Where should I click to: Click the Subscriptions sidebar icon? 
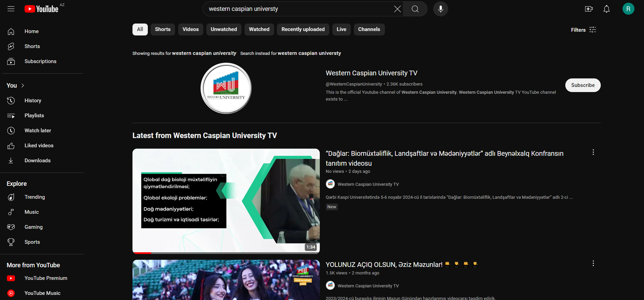click(x=11, y=61)
